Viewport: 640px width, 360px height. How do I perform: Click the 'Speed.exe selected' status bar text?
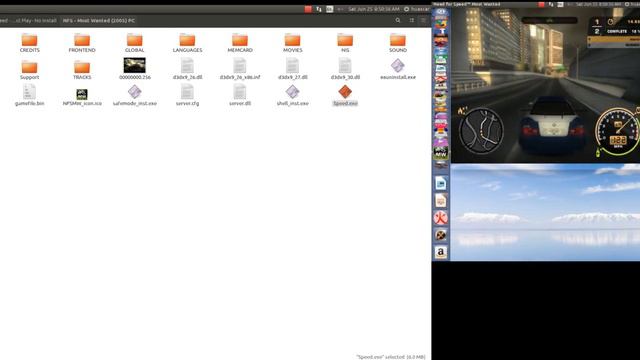391,357
